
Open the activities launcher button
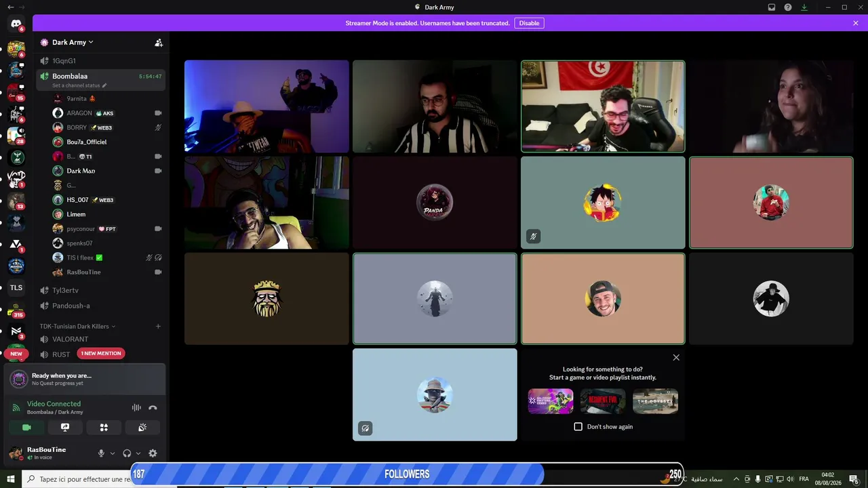104,427
